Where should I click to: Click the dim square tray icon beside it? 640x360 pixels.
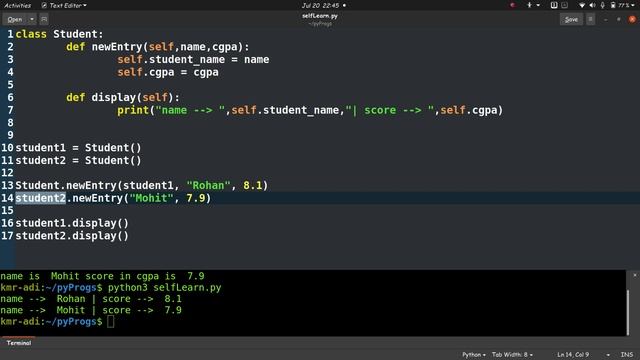point(564,5)
